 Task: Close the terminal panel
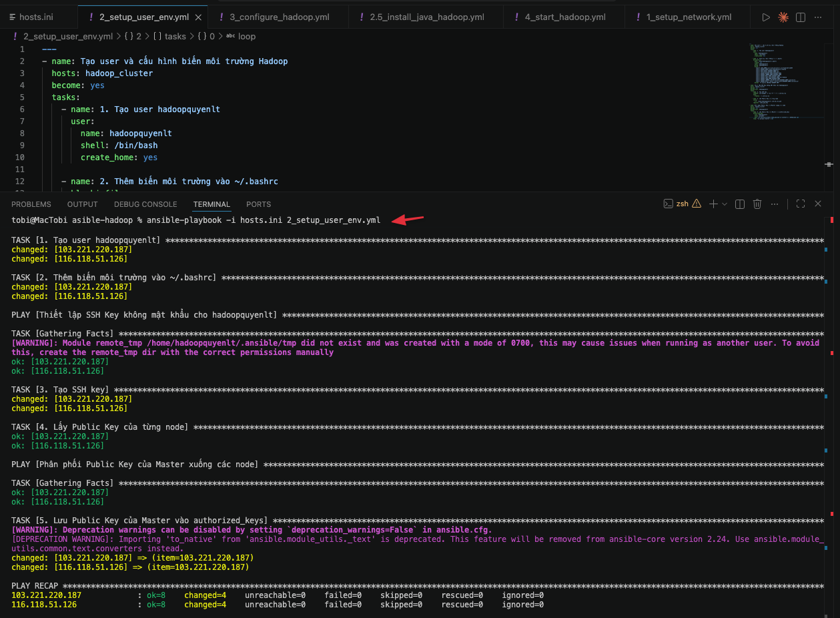pyautogui.click(x=819, y=204)
